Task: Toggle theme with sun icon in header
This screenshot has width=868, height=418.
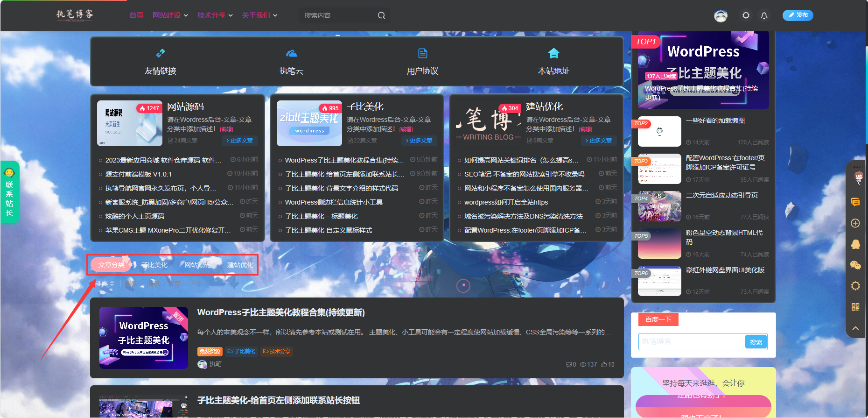Action: point(746,15)
